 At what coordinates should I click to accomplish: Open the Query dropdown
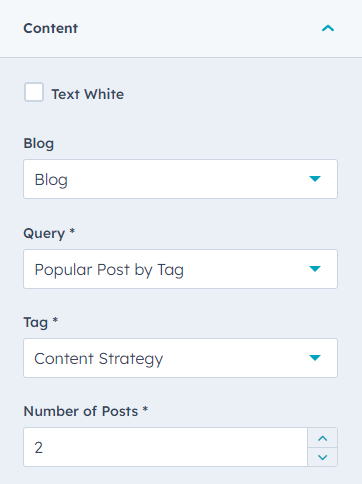pyautogui.click(x=180, y=269)
